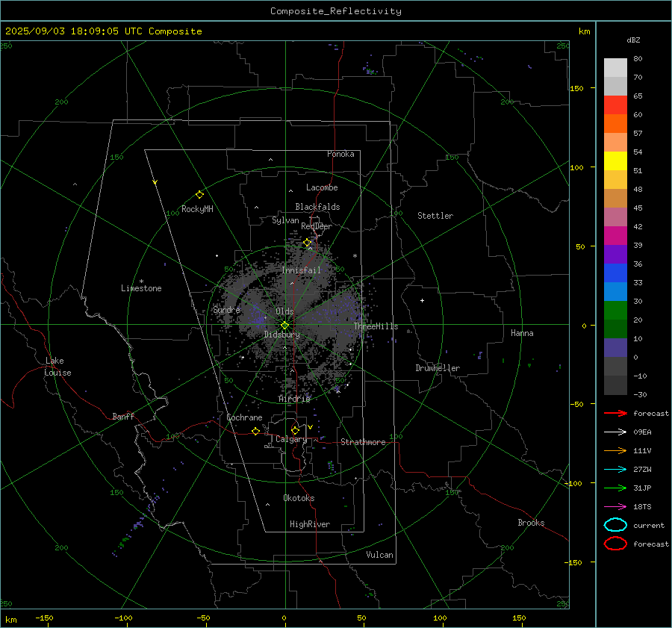
Task: Click the Stettler town label
Action: [435, 216]
